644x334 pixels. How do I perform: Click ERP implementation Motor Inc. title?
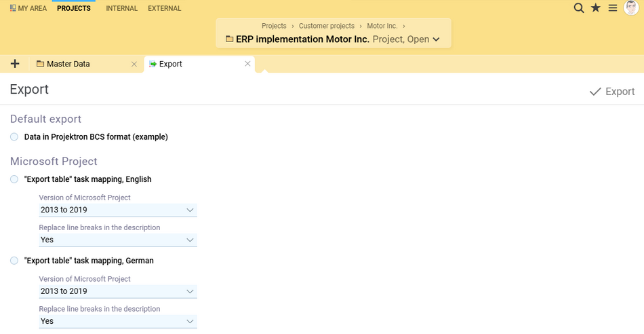coord(303,39)
